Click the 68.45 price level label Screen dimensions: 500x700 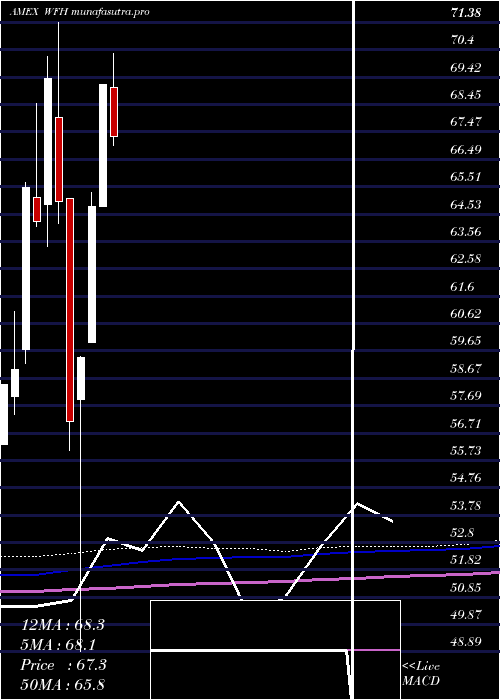(466, 95)
